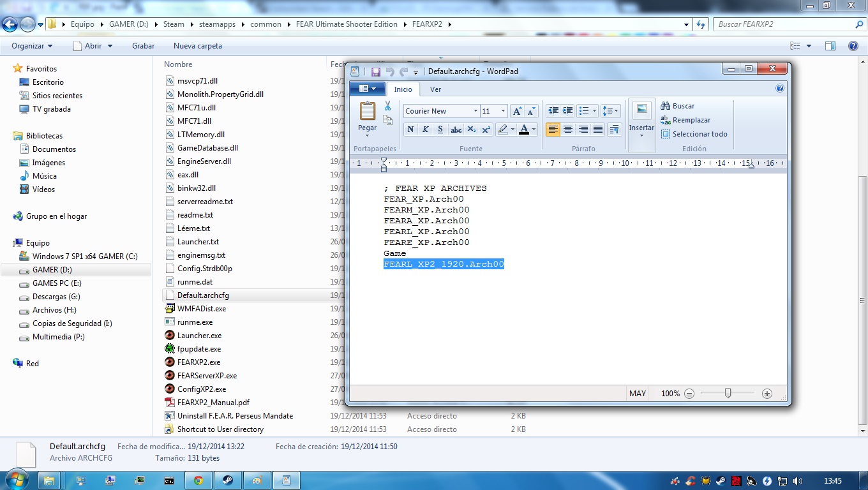This screenshot has height=490, width=868.
Task: Click the Cut scissors icon in WordPad
Action: tap(387, 106)
